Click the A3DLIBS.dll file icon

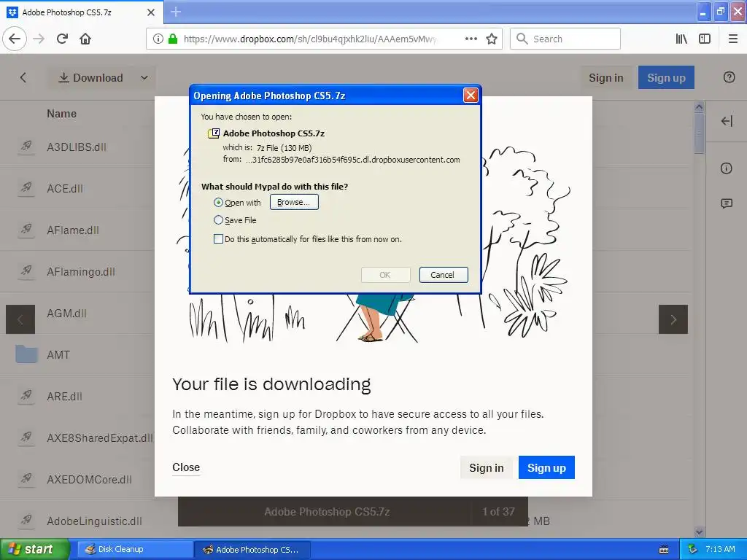(26, 146)
